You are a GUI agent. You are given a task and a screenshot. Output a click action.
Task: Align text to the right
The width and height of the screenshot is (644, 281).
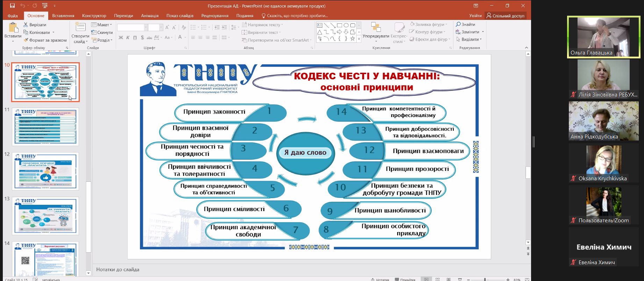click(208, 37)
